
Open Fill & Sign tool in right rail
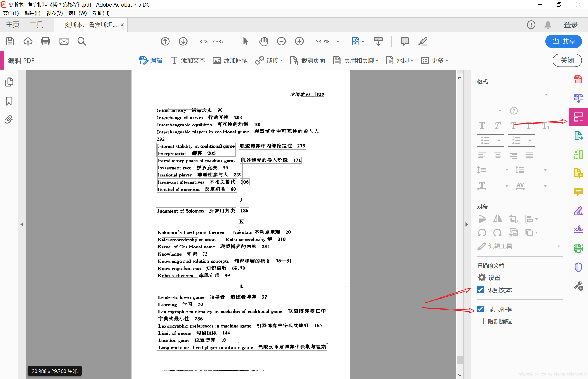[x=578, y=211]
